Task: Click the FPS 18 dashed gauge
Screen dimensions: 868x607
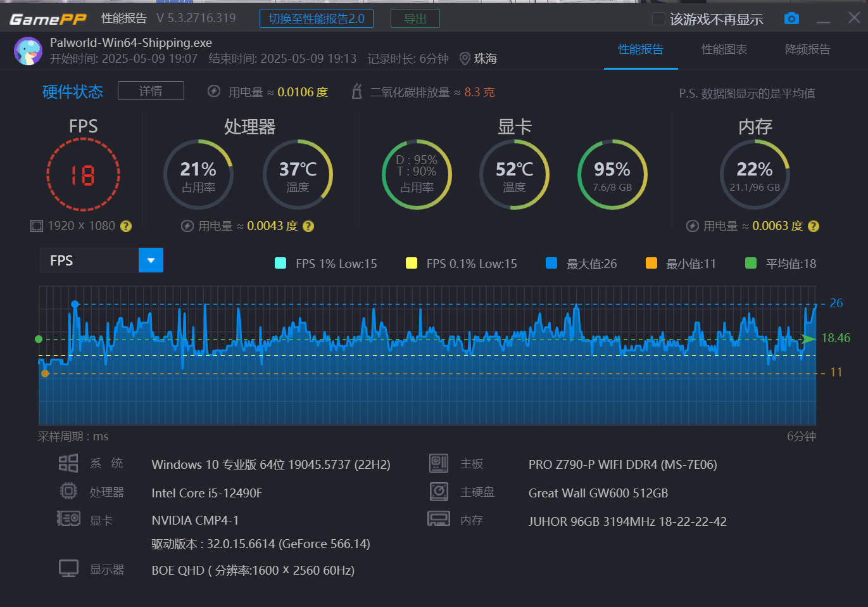Action: click(x=83, y=175)
